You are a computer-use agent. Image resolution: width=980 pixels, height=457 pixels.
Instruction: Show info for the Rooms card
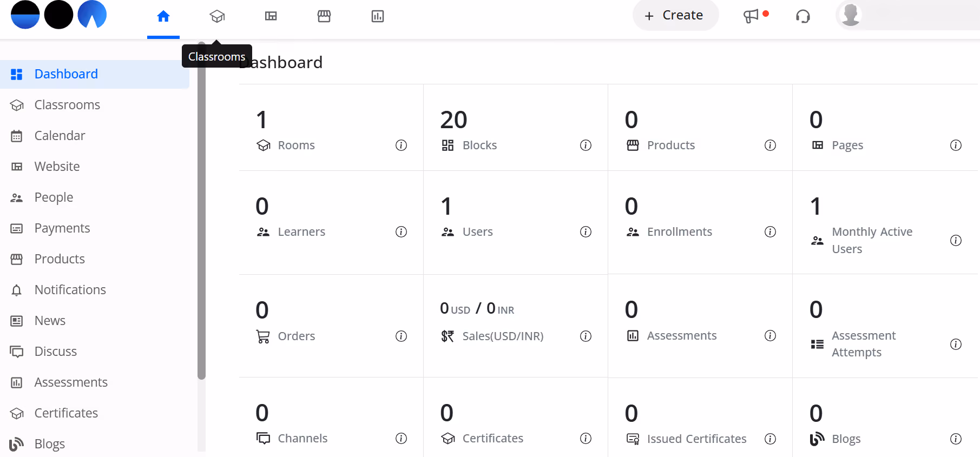401,145
